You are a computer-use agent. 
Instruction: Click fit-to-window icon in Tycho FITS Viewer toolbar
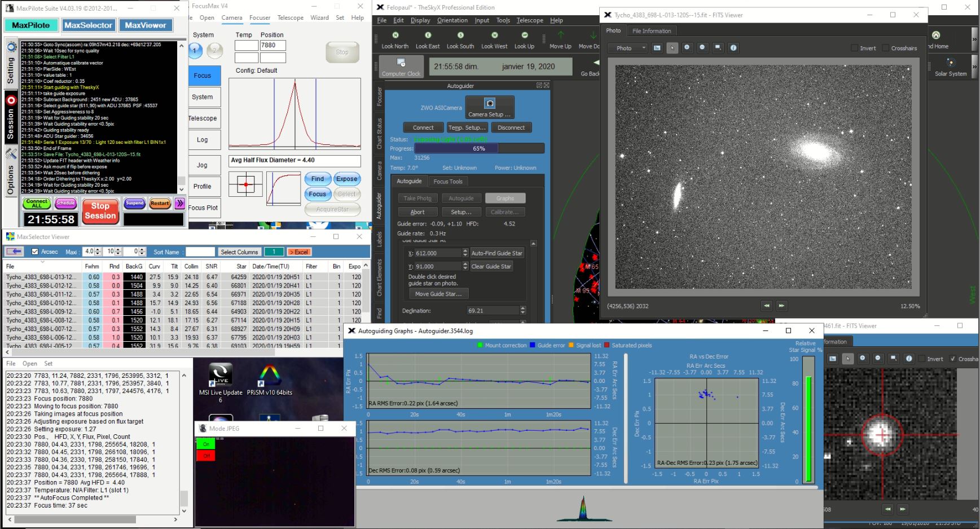coord(718,48)
